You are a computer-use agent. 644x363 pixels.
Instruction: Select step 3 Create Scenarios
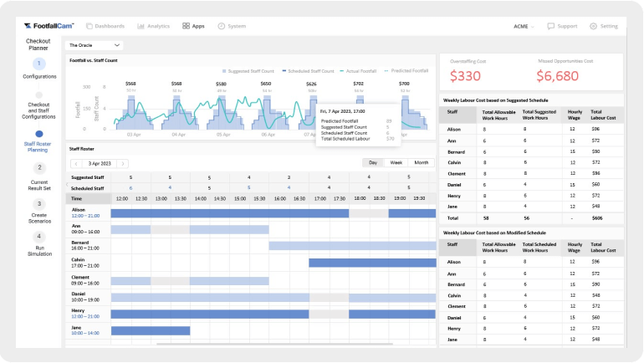pyautogui.click(x=39, y=204)
